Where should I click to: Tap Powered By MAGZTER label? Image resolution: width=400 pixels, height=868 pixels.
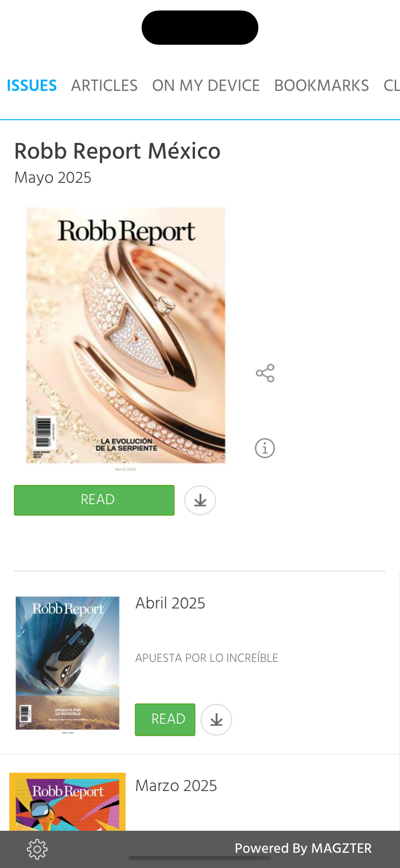pos(303,848)
